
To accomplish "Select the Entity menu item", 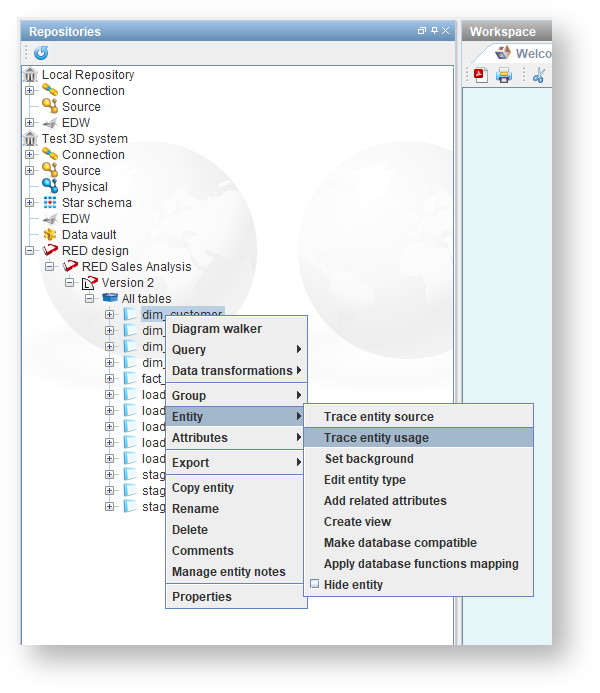I will click(236, 416).
